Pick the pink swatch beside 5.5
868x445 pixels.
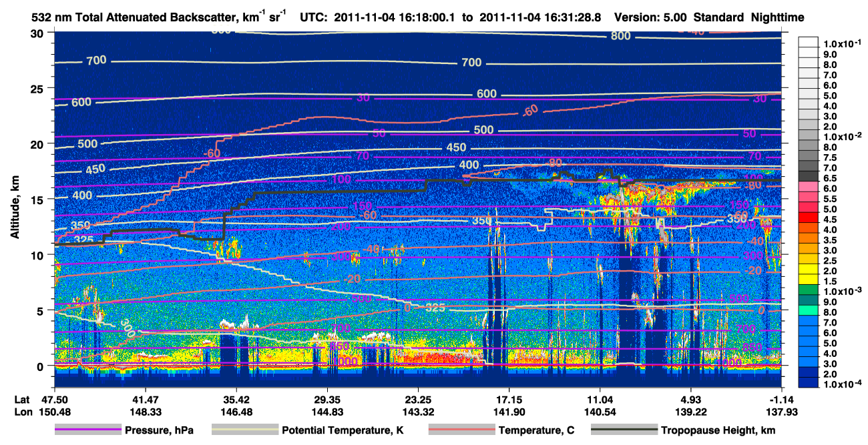coord(809,198)
